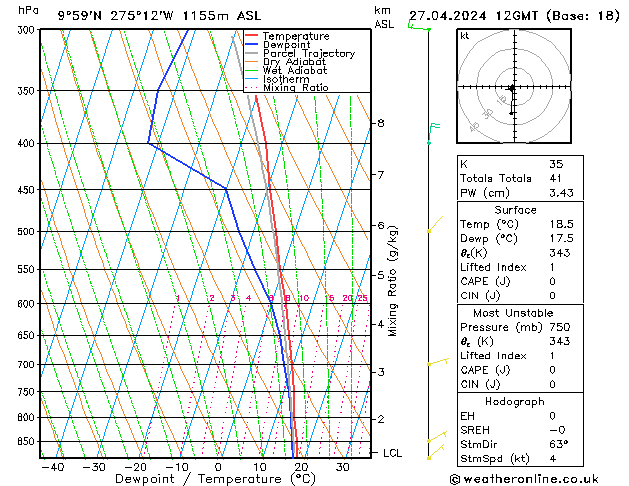Viewport: 629px width, 486px height.
Task: Click the 'hPa' pressure axis unit label
Action: tap(28, 11)
